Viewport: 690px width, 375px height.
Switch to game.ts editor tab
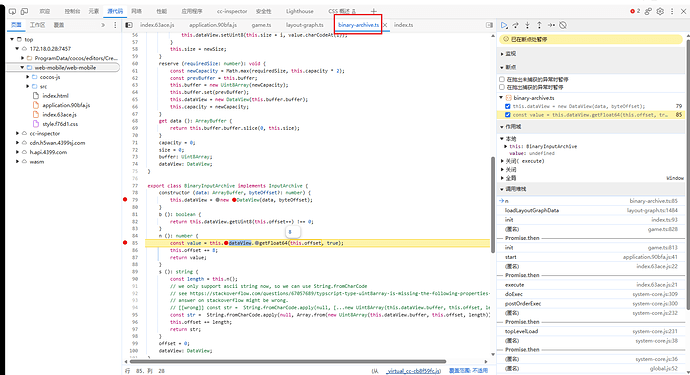click(261, 25)
